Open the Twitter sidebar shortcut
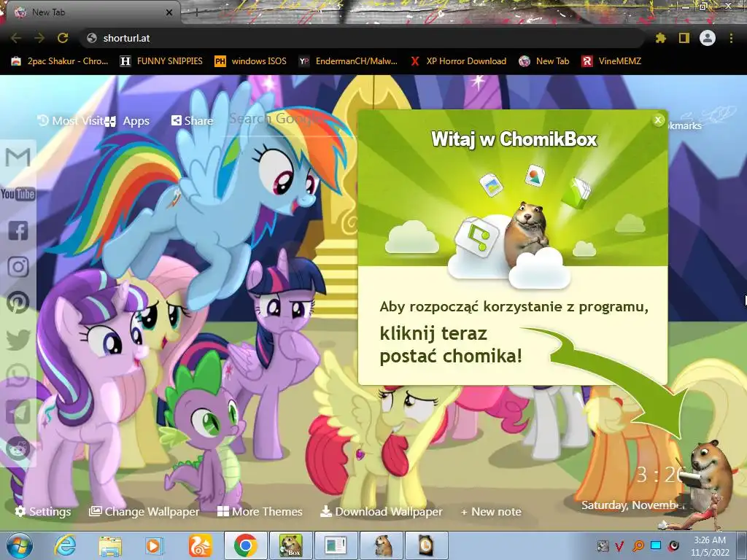 coord(18,340)
